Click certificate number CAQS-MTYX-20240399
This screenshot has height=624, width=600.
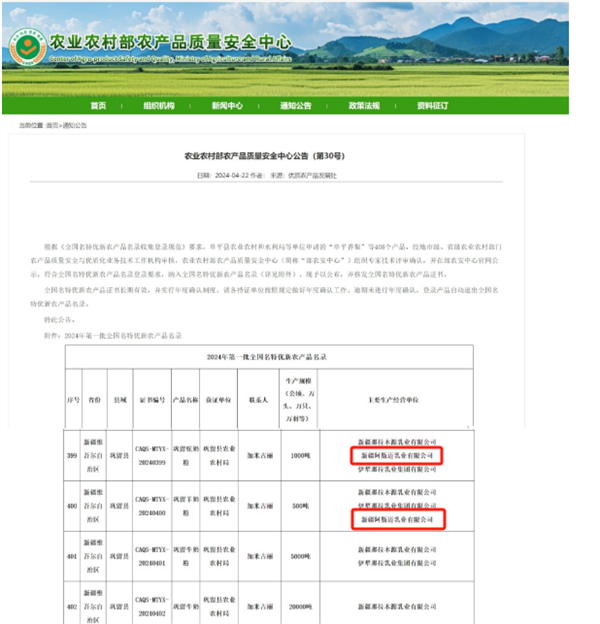[x=152, y=456]
